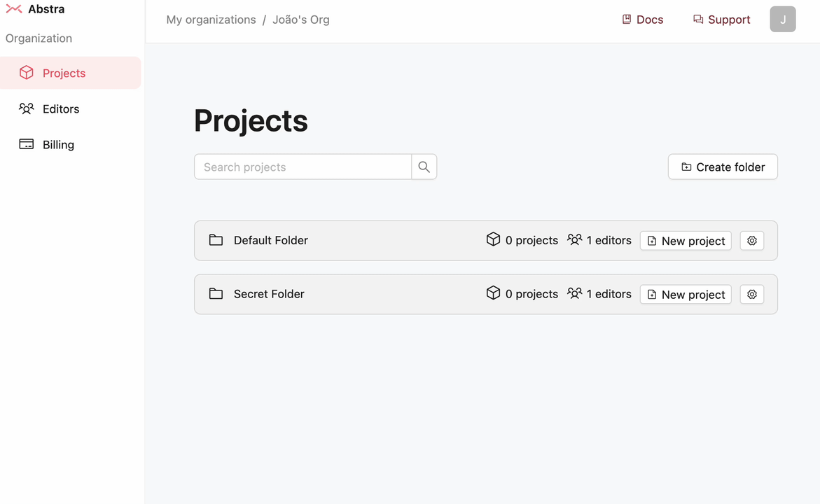Open the Projects sidebar item
This screenshot has height=504, width=820.
coord(64,73)
